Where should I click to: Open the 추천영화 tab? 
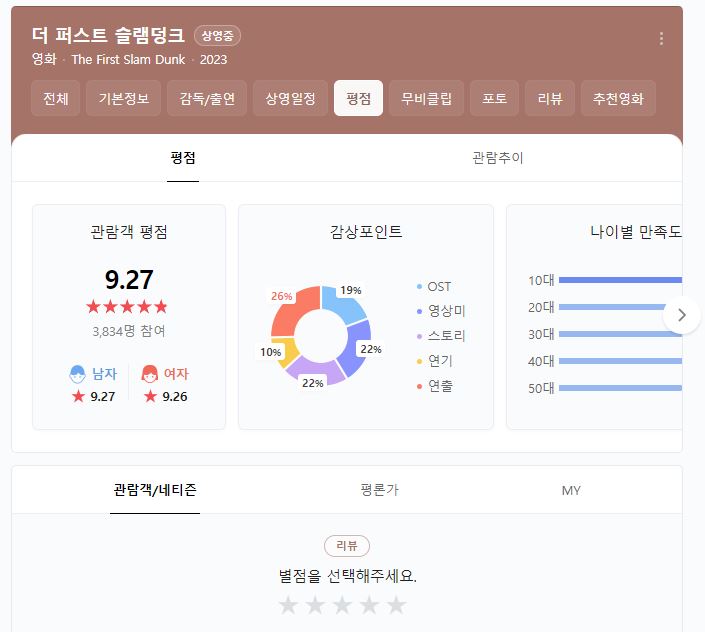pyautogui.click(x=618, y=99)
